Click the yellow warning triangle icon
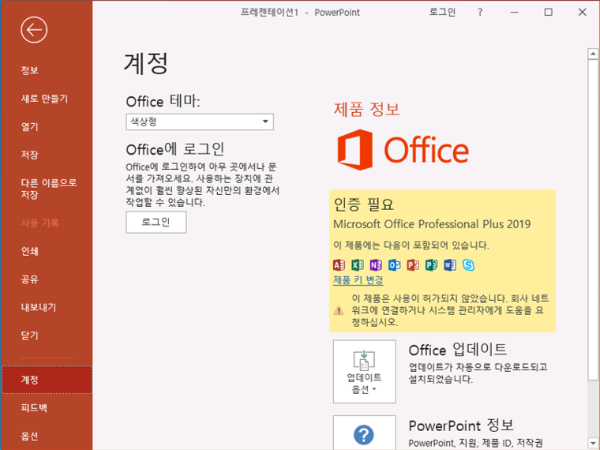This screenshot has width=600, height=450. [x=338, y=310]
